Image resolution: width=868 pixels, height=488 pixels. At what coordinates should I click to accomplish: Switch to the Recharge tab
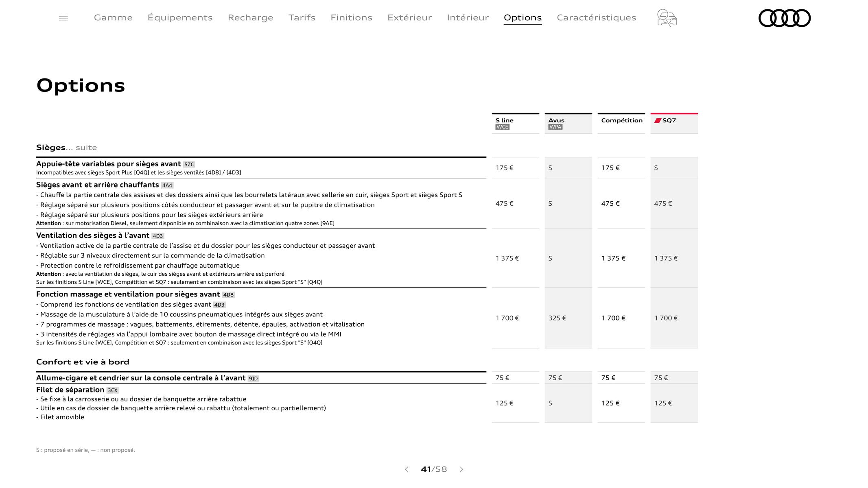pos(250,17)
